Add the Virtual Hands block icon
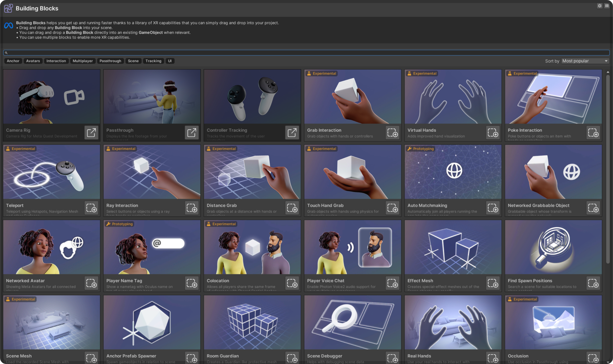Viewport: 613px width, 364px height. 493,133
